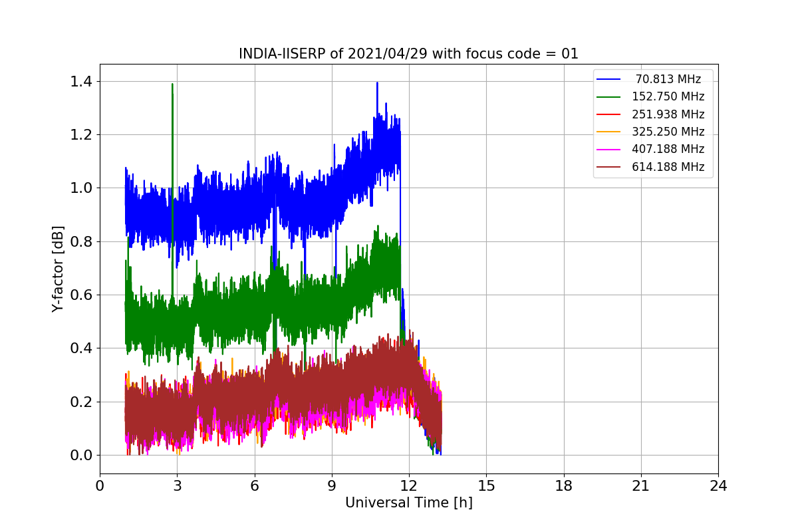Click the 12 tick label on x-axis
Screen dimensions: 798x532
pos(409,485)
